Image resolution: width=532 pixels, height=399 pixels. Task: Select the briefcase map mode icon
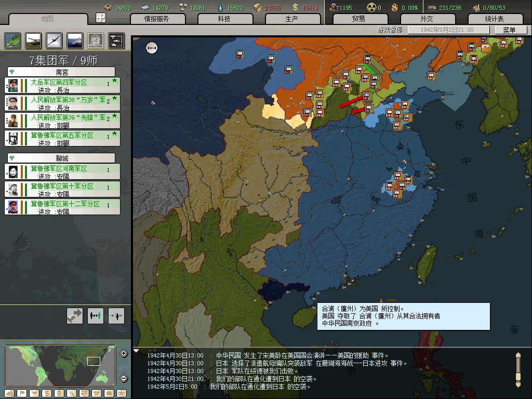pyautogui.click(x=109, y=393)
